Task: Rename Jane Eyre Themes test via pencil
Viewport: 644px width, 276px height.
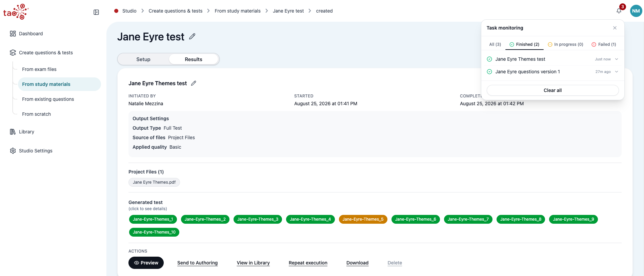Action: click(x=194, y=83)
